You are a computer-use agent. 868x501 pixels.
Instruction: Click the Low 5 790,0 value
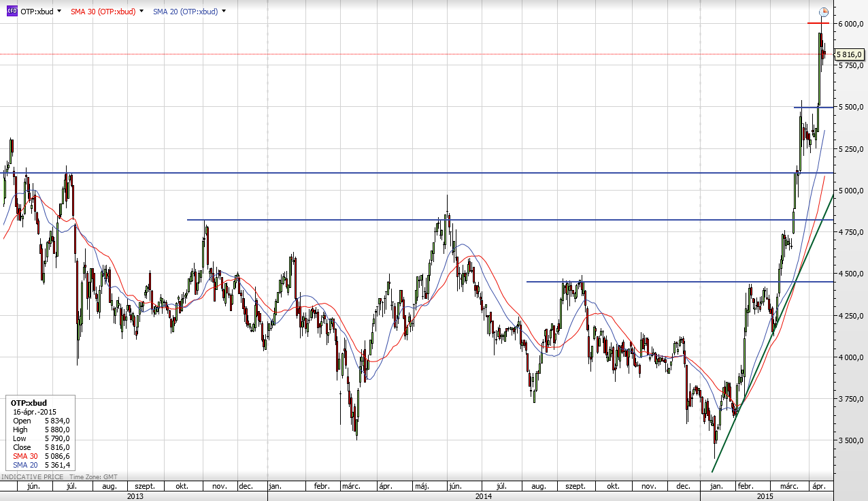click(x=58, y=438)
